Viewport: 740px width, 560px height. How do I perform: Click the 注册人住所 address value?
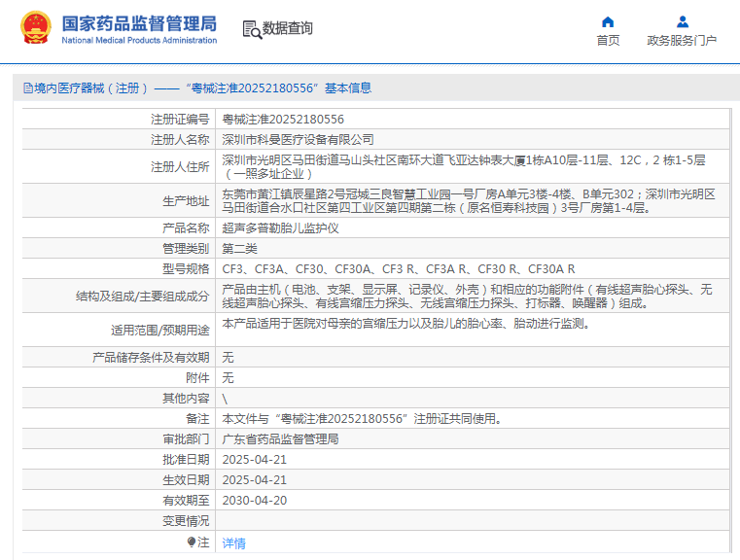(464, 167)
